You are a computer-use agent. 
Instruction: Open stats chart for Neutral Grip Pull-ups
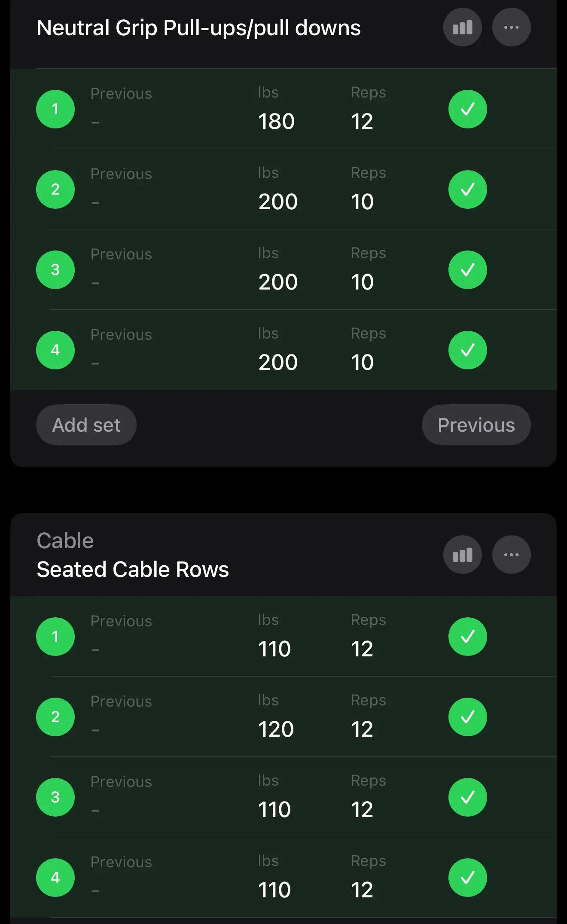coord(462,27)
